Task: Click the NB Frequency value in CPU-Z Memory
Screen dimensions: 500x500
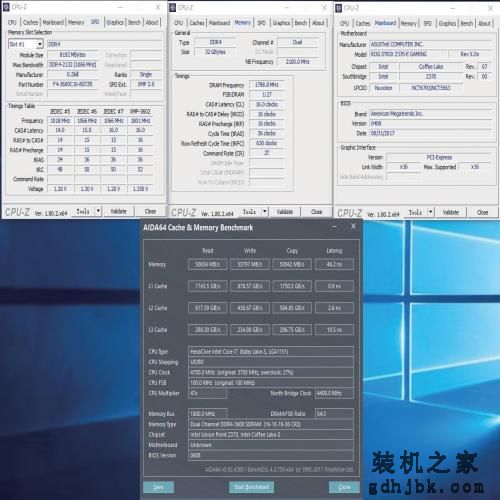Action: (x=298, y=62)
